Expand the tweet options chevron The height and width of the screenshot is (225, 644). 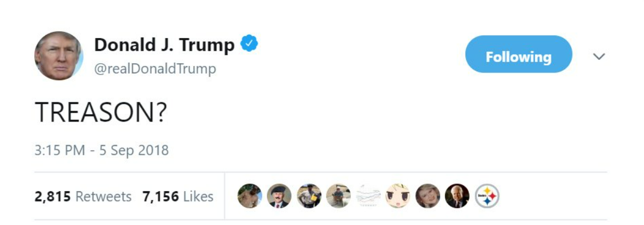click(x=599, y=56)
